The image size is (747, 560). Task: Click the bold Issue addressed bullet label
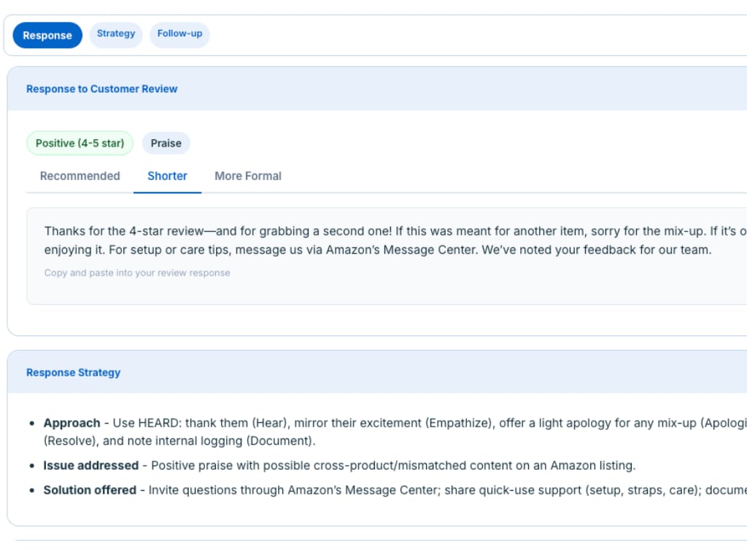[90, 466]
